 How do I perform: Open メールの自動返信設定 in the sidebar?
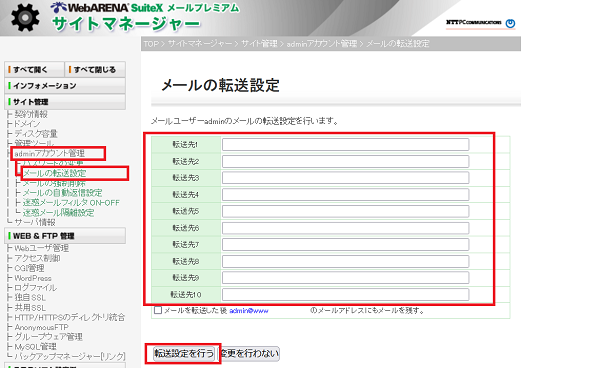pos(62,193)
